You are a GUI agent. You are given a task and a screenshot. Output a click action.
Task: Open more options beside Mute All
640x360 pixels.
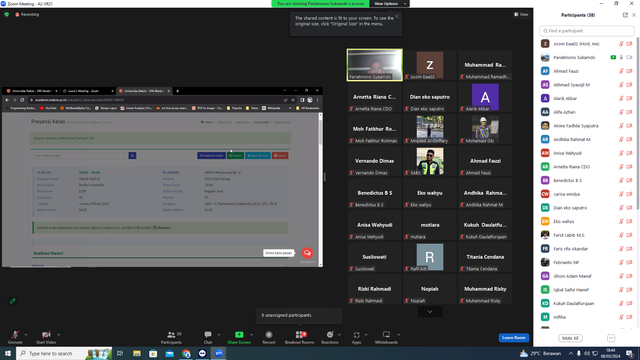(x=611, y=338)
